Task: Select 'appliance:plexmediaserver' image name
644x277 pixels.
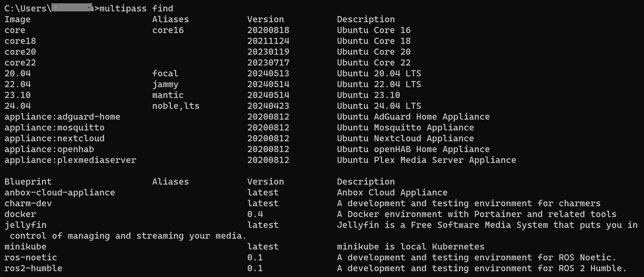Action: (70, 160)
